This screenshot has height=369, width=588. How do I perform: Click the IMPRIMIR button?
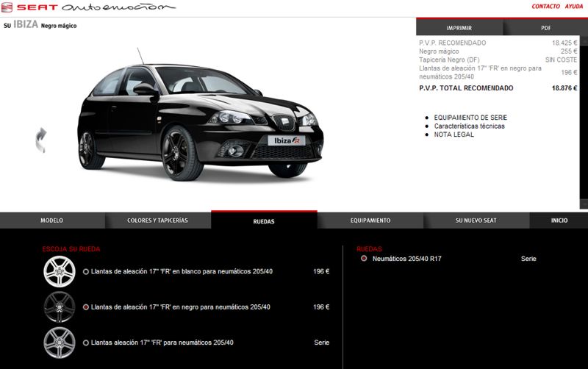click(459, 28)
